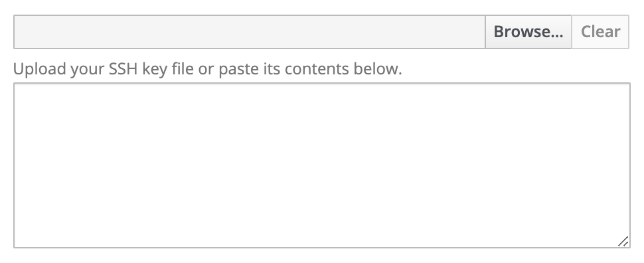Viewport: 644px width, 263px height.
Task: Reset the upload field using Clear
Action: pyautogui.click(x=600, y=32)
